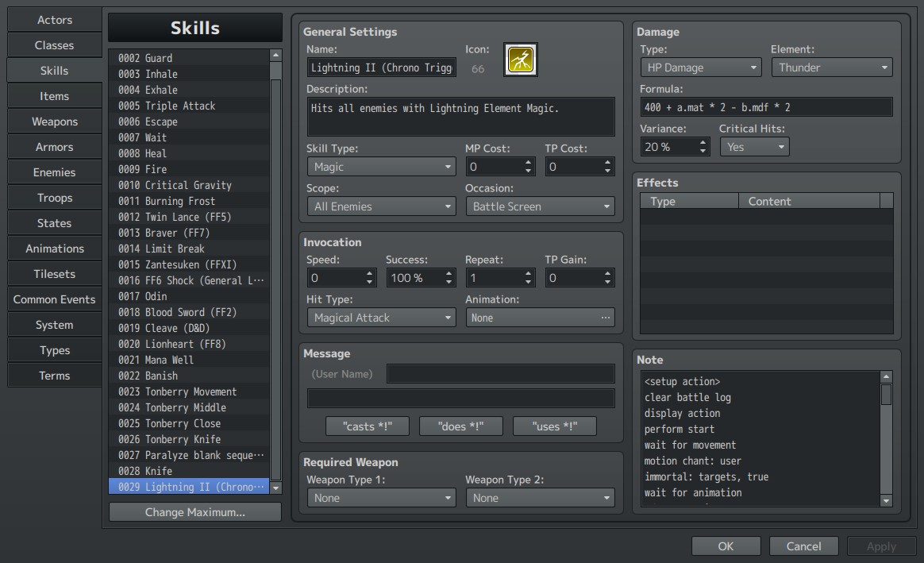Click the second message line field
This screenshot has width=924, height=563.
tap(461, 398)
